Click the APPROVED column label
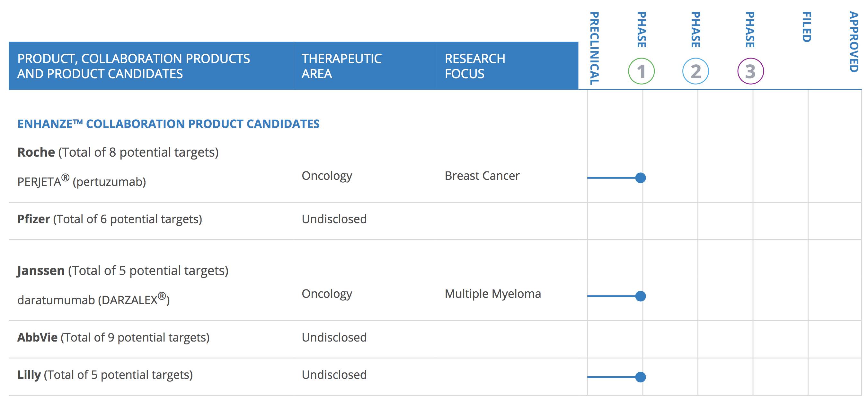868x402 pixels. click(x=853, y=42)
